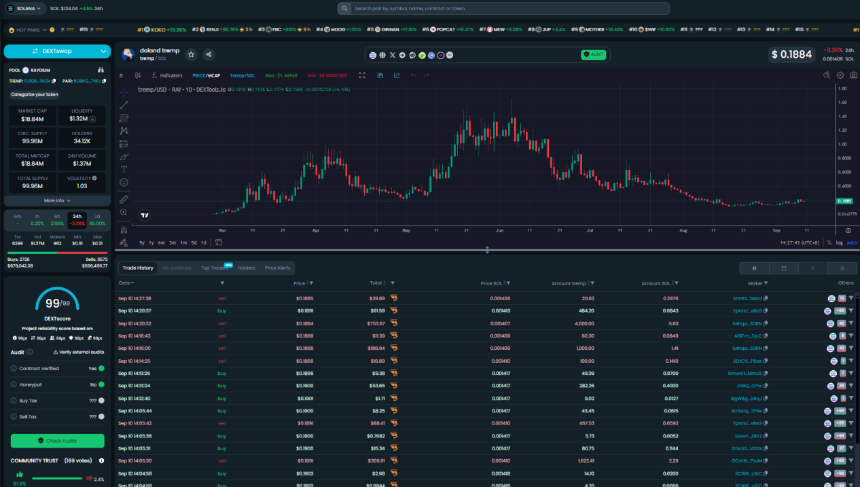Select the 24h stats period
Image resolution: width=860 pixels, height=487 pixels.
coord(77,219)
